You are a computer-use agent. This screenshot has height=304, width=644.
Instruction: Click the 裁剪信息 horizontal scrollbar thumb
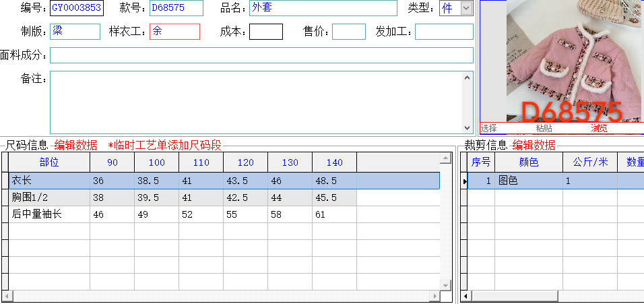(515, 296)
